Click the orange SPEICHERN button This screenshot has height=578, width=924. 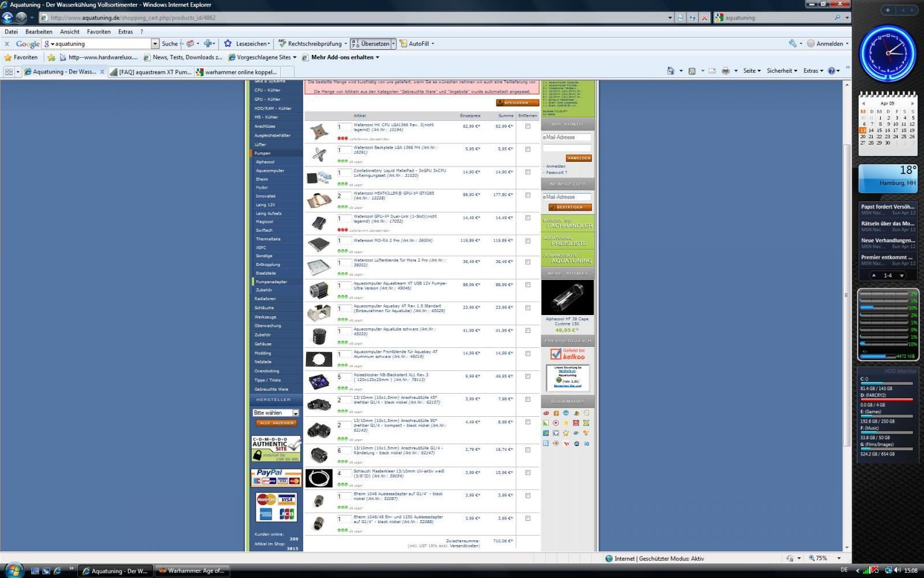(517, 102)
